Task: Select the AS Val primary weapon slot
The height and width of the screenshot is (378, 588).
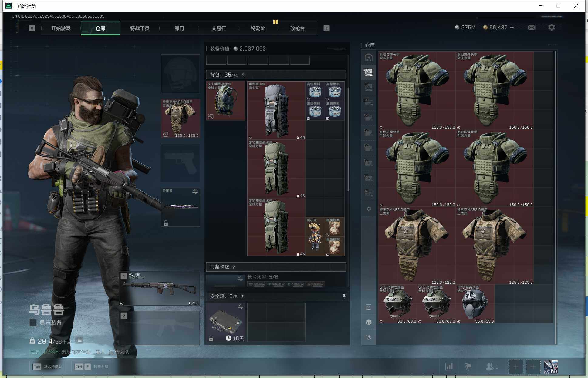Action: 160,289
